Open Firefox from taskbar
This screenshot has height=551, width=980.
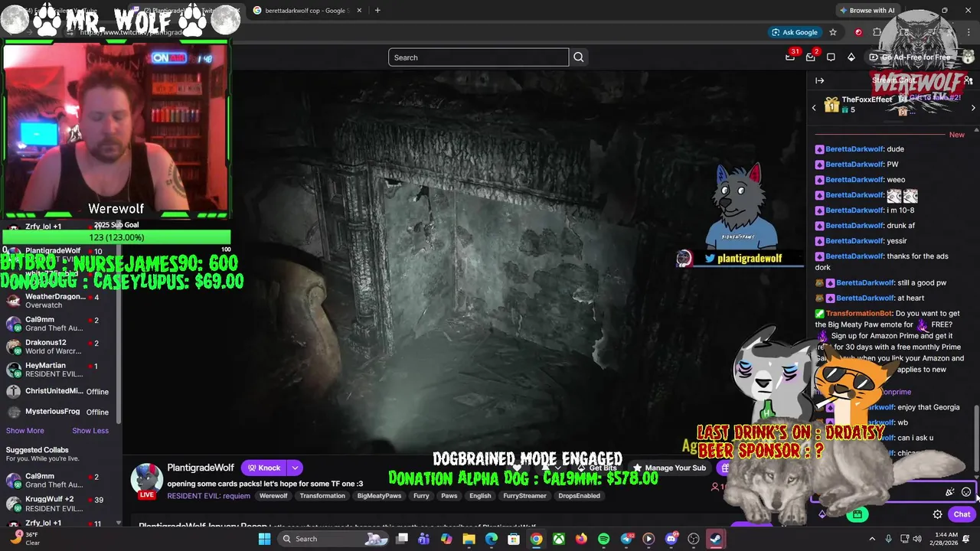point(581,539)
